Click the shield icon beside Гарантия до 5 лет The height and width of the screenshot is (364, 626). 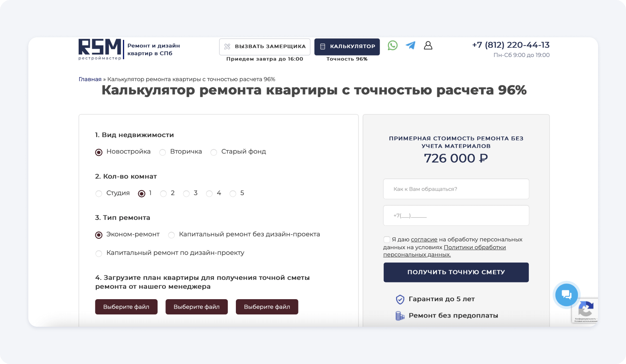400,299
